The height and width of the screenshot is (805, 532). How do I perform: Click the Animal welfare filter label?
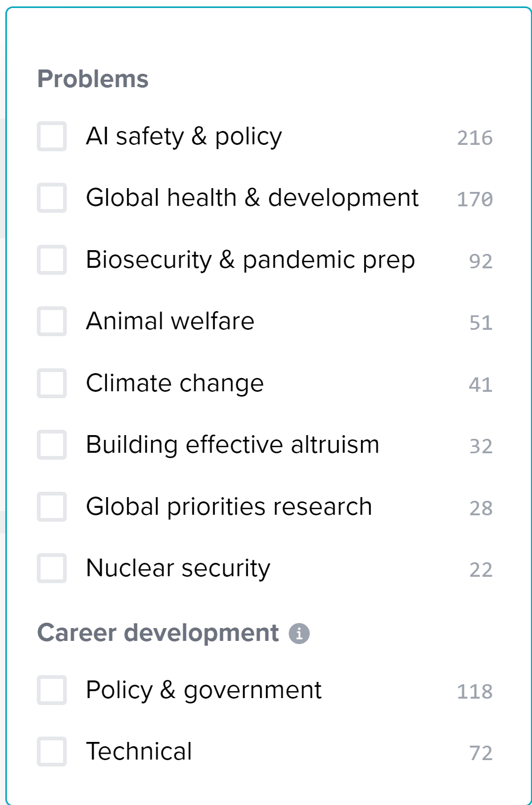[170, 321]
